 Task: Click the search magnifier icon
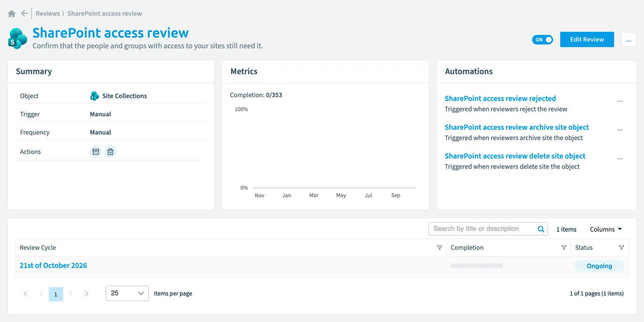[541, 229]
